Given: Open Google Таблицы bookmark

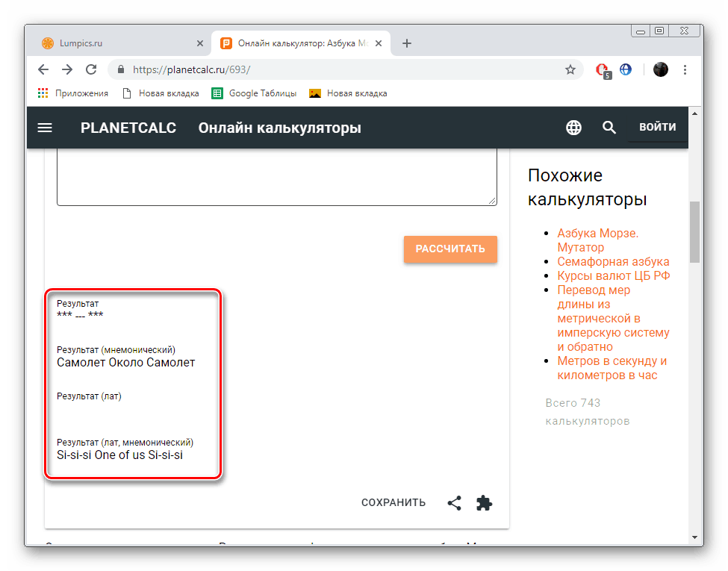Looking at the screenshot, I should coord(255,93).
